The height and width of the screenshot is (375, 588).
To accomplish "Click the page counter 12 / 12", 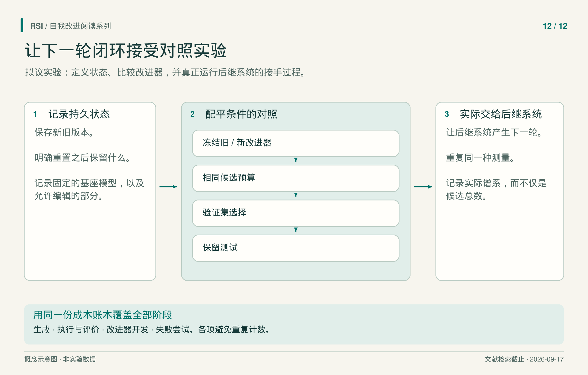I will click(555, 26).
